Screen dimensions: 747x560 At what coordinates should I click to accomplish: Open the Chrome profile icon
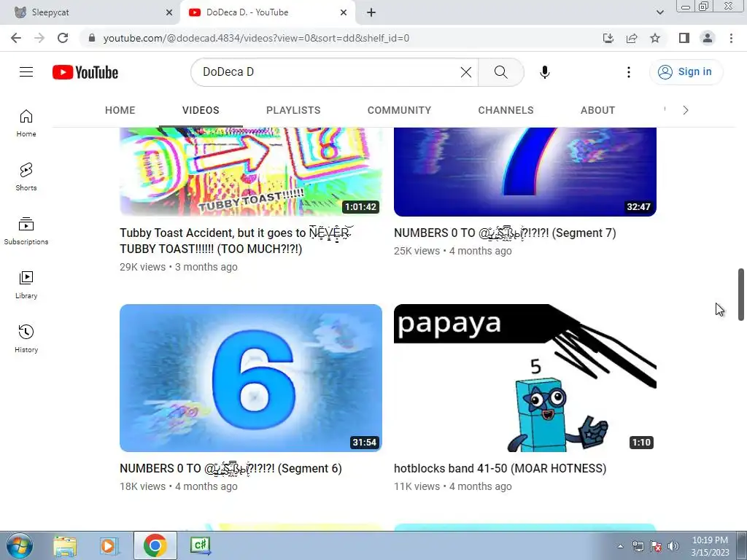(708, 38)
